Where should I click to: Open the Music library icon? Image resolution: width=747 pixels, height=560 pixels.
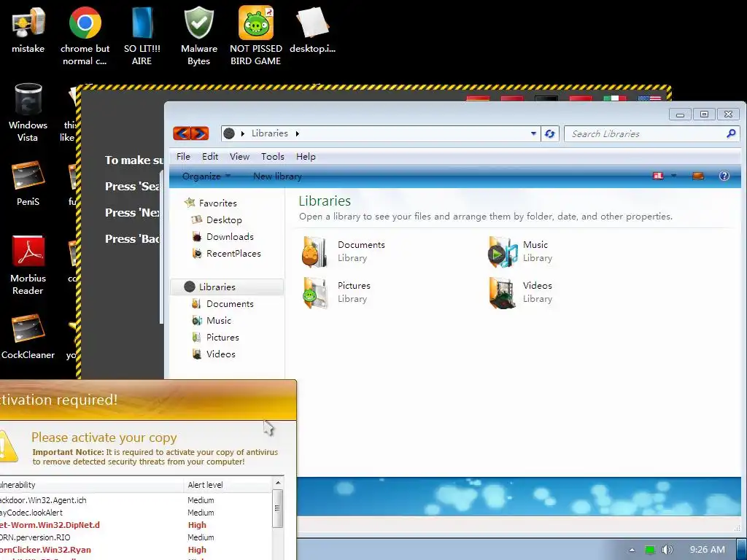tap(503, 252)
